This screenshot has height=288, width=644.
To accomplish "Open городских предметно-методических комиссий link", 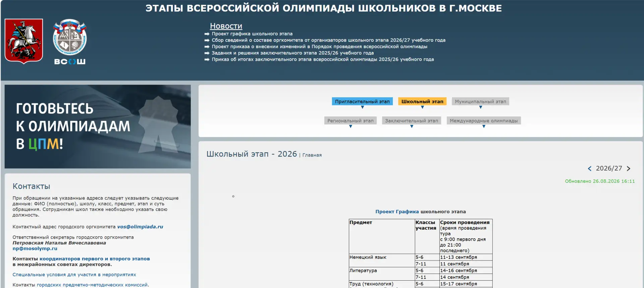I will 92,285.
